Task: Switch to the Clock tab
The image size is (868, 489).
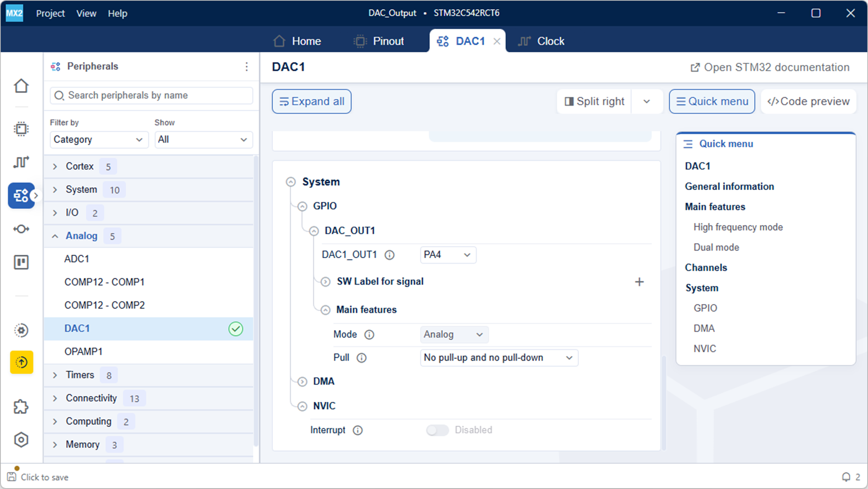Action: (x=541, y=41)
